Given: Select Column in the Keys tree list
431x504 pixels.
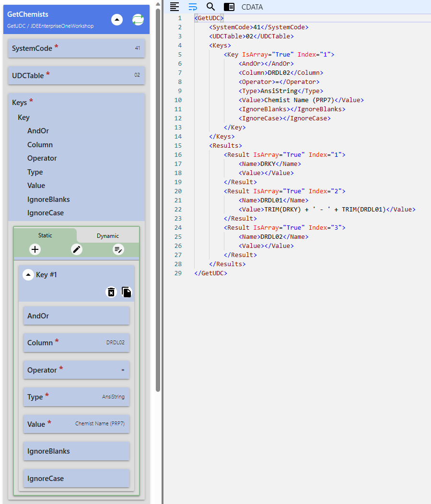Looking at the screenshot, I should click(x=40, y=145).
